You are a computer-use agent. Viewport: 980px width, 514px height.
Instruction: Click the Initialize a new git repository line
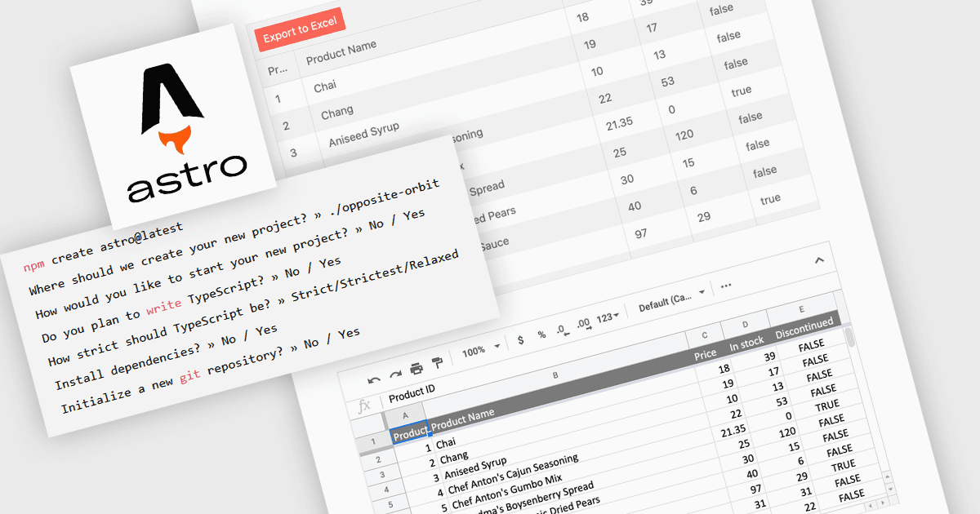coord(212,370)
